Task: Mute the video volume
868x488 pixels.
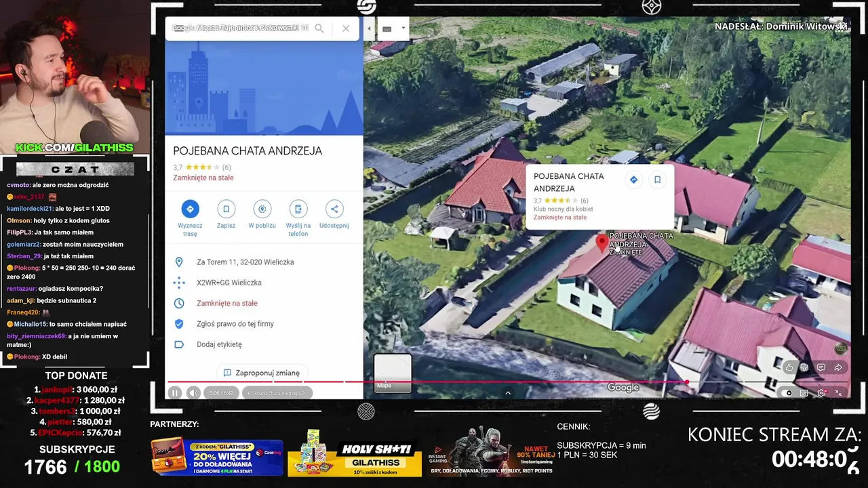Action: (x=193, y=393)
